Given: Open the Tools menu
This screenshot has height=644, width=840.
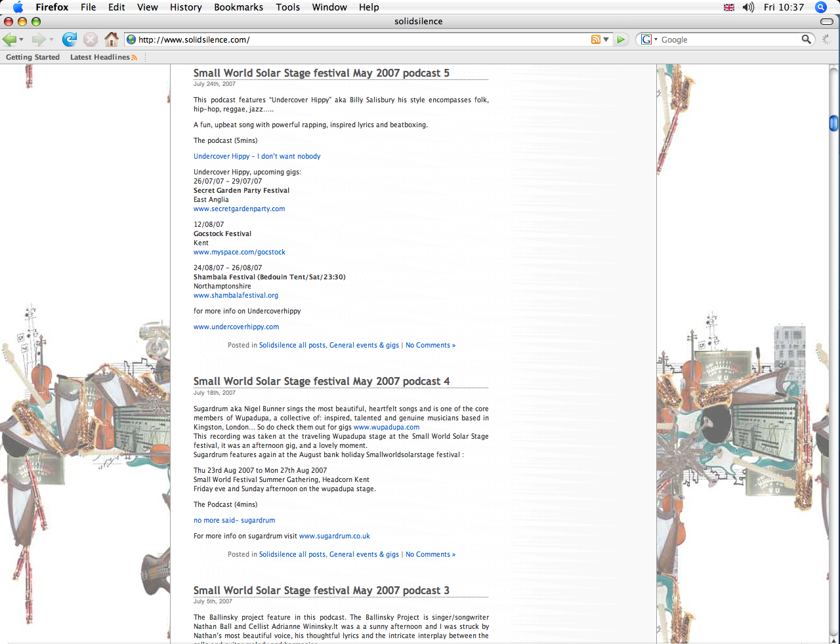Looking at the screenshot, I should click(x=287, y=7).
